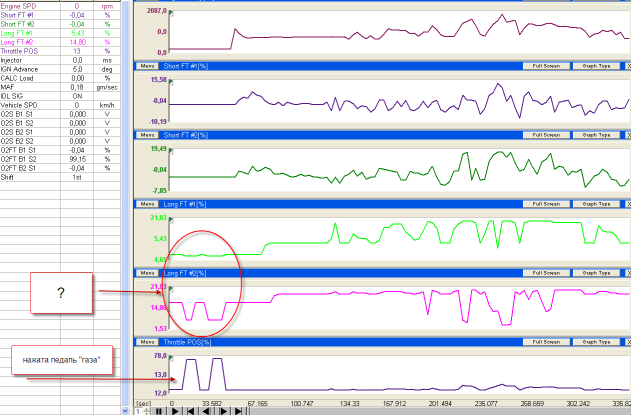Viewport: 631px width, 415px height.
Task: Open Graph Type for Short FT #1
Action: tap(599, 65)
